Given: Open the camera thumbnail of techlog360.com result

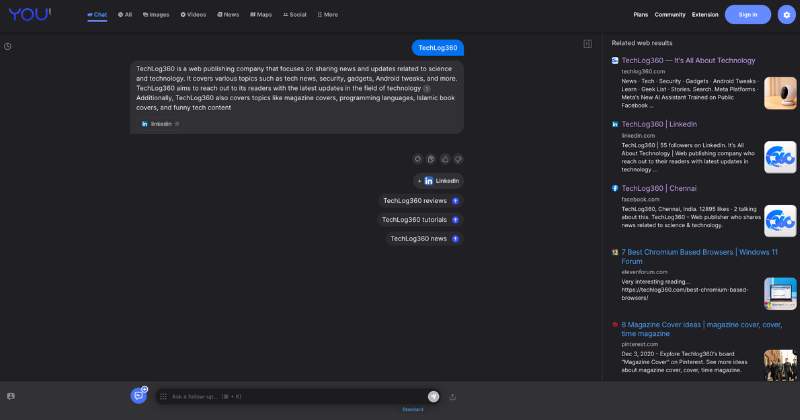Looking at the screenshot, I should (x=780, y=93).
